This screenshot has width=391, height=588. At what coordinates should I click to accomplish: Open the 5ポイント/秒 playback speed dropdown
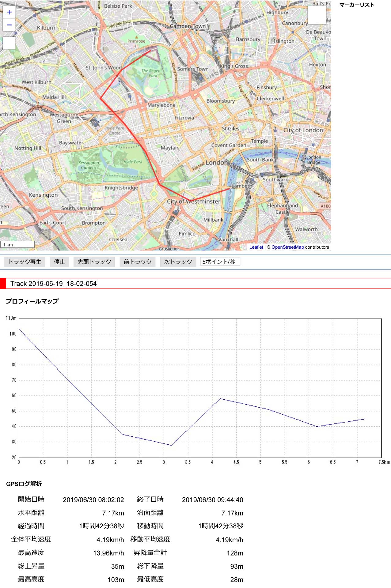click(220, 262)
